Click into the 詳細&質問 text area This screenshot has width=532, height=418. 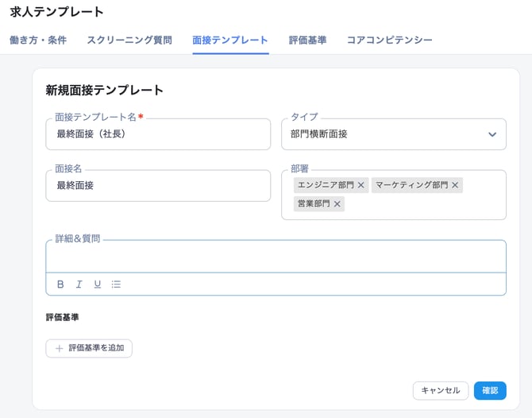276,257
